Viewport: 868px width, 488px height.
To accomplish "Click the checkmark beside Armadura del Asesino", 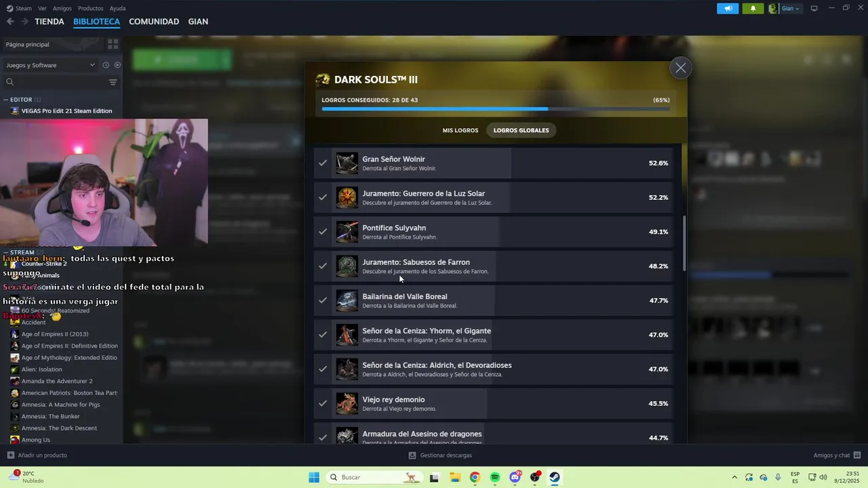I will coord(323,437).
